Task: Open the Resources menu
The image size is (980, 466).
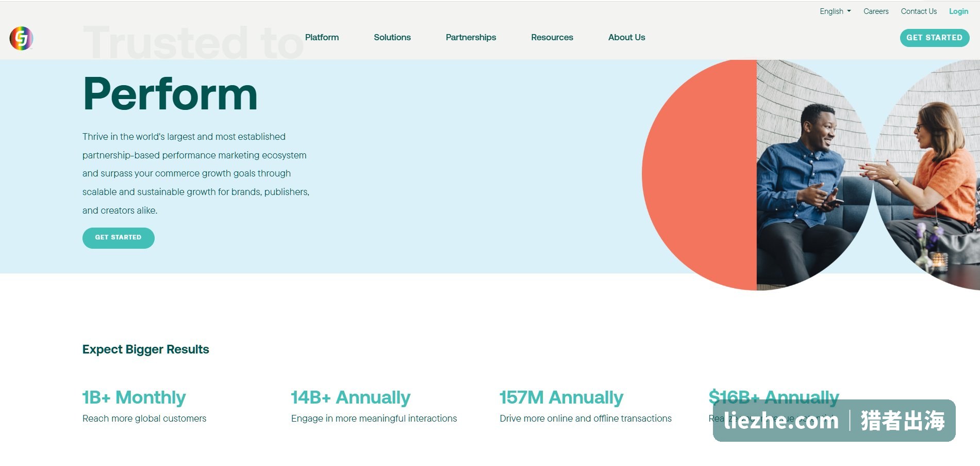Action: tap(552, 37)
